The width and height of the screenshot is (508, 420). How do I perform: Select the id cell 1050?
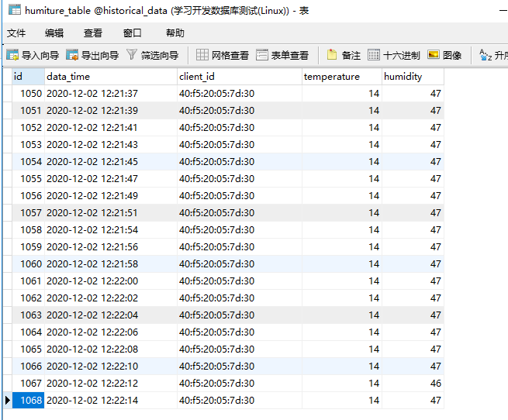click(28, 94)
